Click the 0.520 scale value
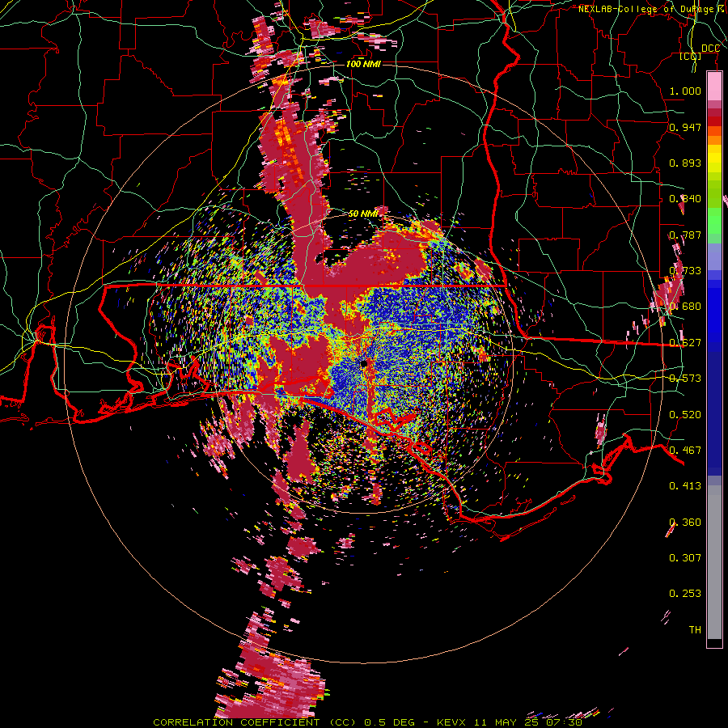 685,415
